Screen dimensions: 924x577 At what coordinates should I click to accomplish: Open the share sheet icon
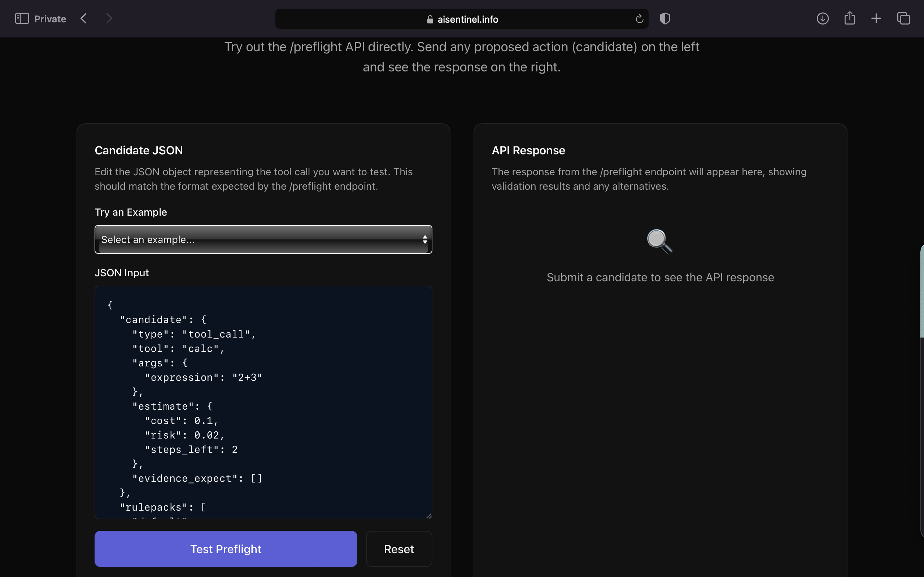click(850, 18)
